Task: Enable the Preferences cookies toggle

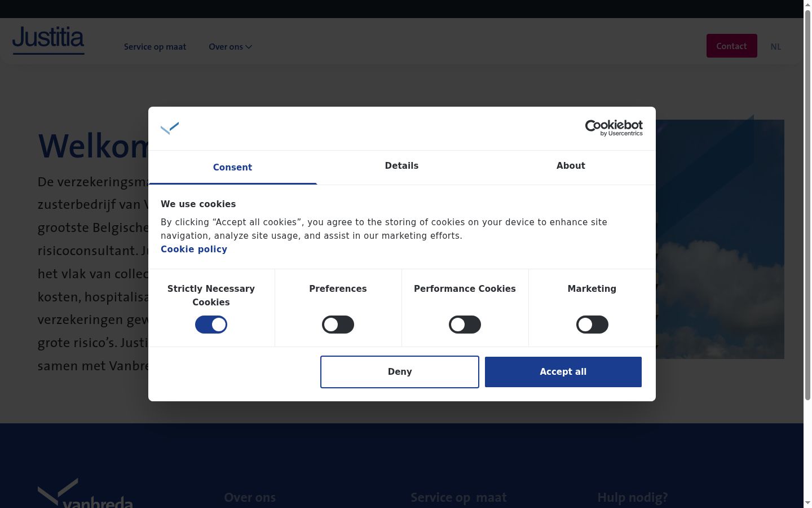Action: click(338, 325)
